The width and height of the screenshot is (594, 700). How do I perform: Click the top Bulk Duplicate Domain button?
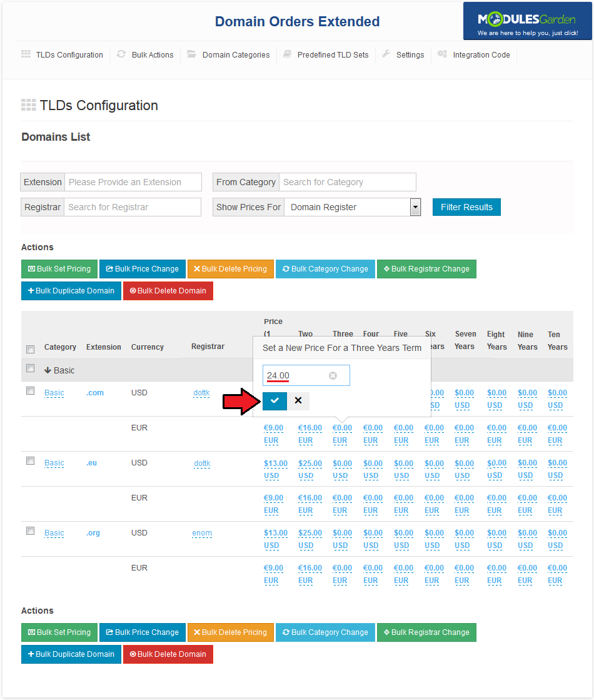pos(71,291)
